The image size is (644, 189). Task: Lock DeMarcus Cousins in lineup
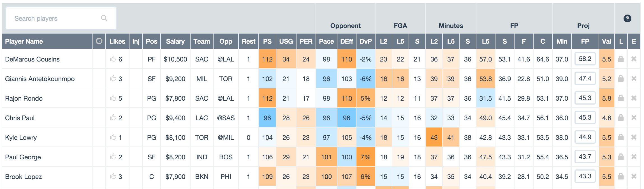621,59
